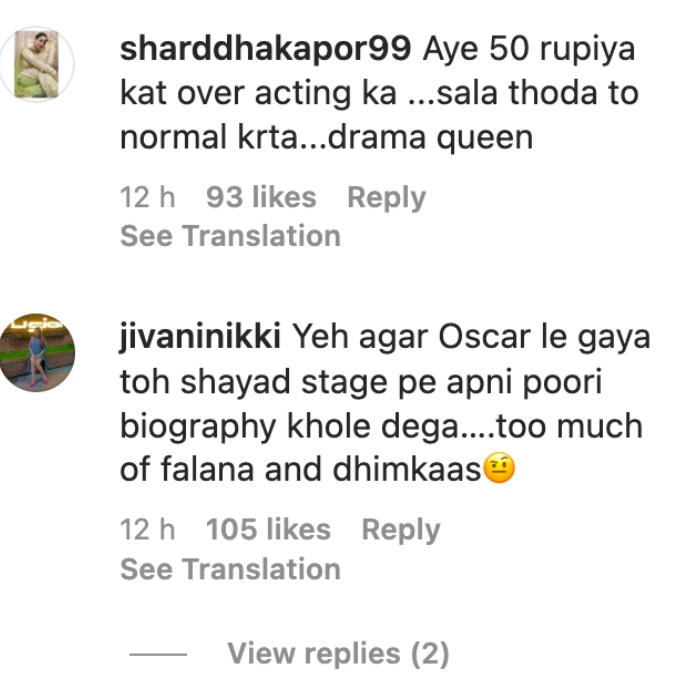Open the sharddhakapor99 username link

click(x=266, y=49)
